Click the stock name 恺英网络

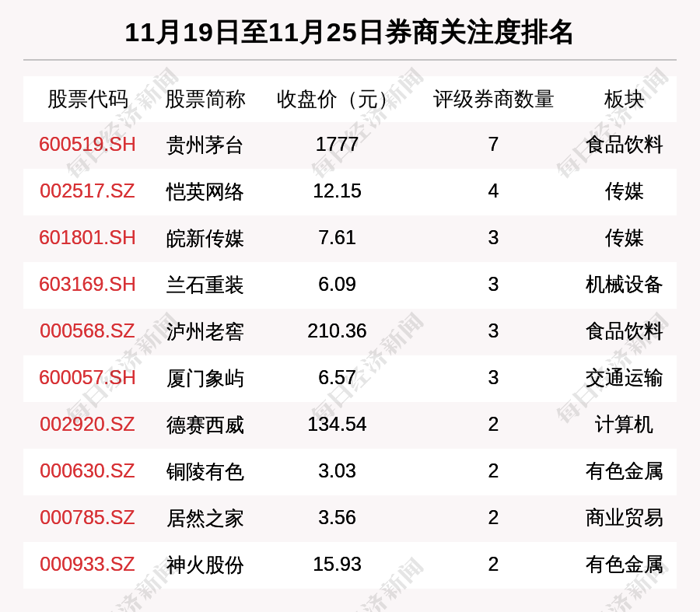(205, 191)
